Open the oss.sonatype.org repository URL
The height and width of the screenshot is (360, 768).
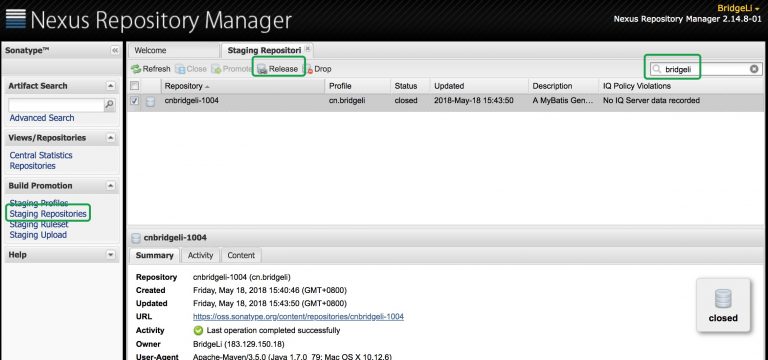pyautogui.click(x=298, y=316)
